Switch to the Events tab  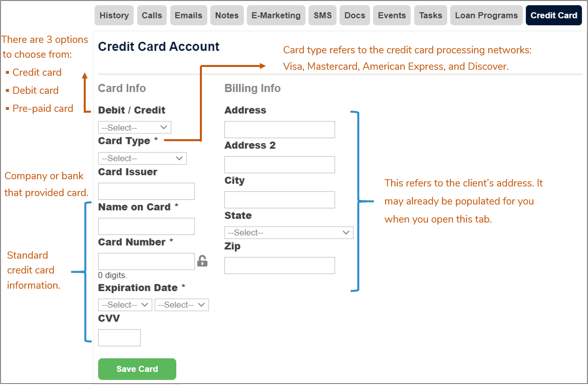[391, 15]
